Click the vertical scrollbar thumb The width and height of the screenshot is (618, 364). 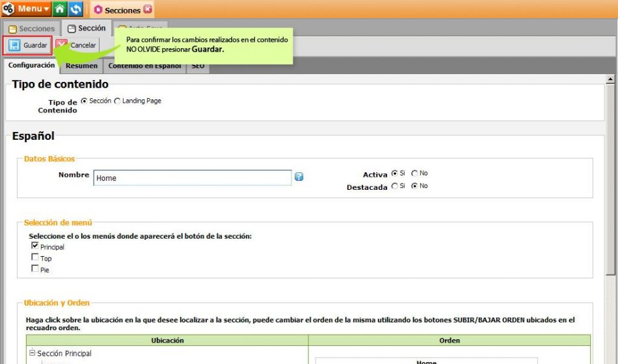click(610, 179)
